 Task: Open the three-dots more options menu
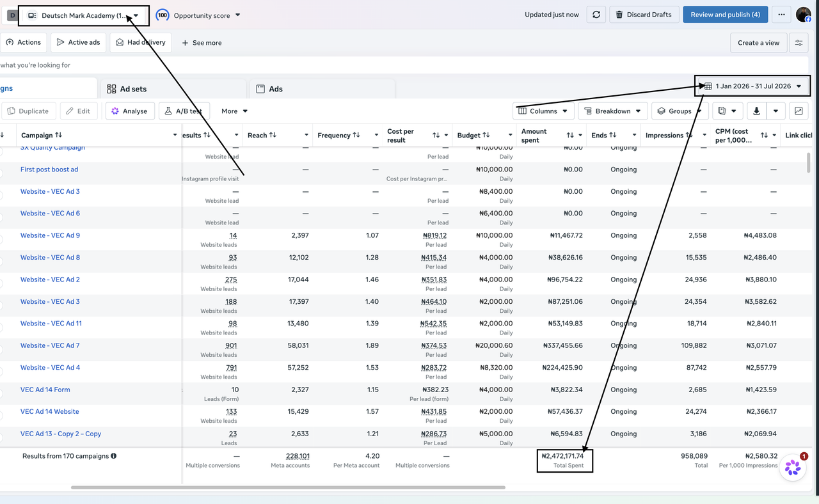[781, 15]
